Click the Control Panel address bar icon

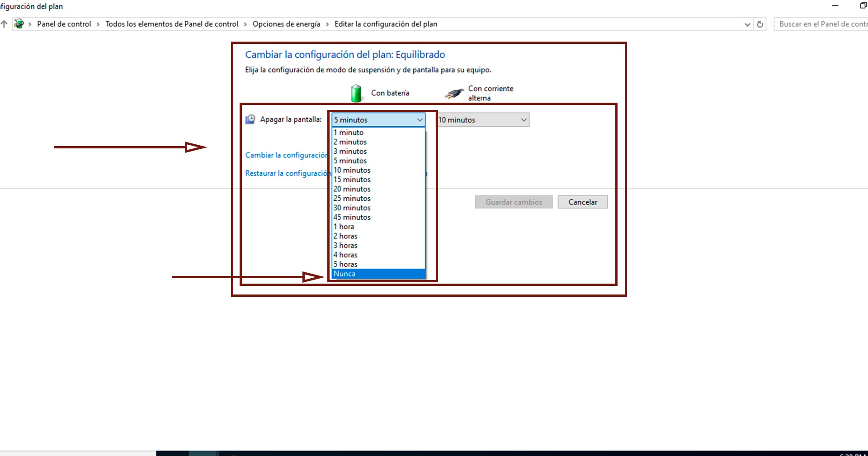(19, 24)
